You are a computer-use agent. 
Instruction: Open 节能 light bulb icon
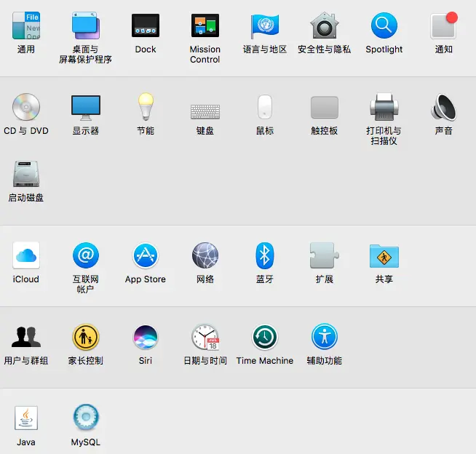[146, 106]
